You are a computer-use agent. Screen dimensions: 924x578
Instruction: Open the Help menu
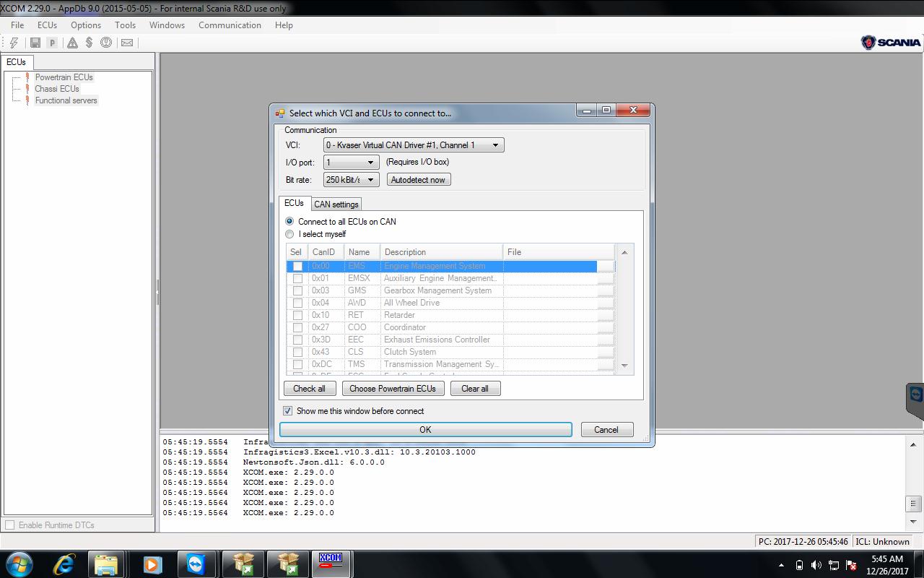point(284,25)
